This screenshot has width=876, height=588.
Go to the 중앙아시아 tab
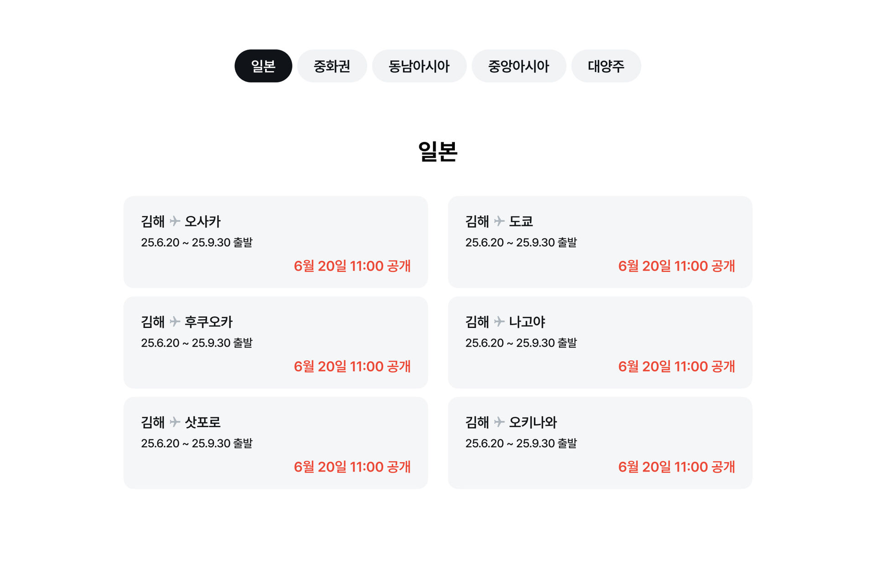pos(518,66)
